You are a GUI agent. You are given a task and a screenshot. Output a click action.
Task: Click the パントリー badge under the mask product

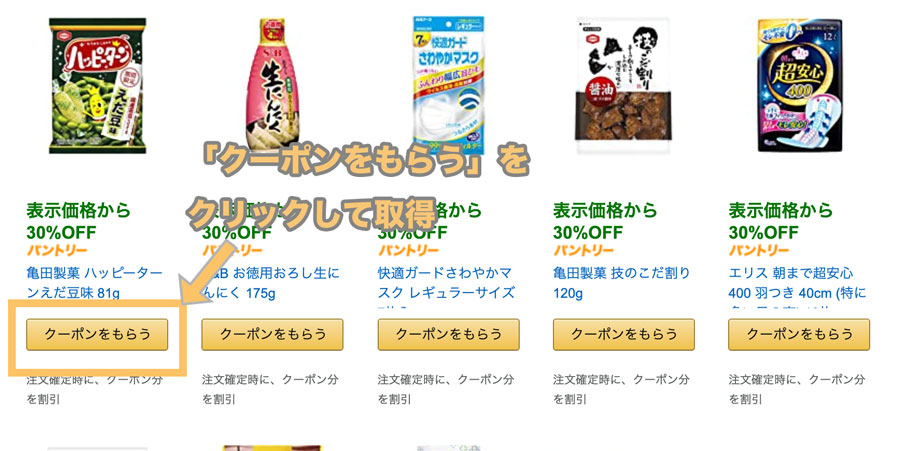point(408,251)
